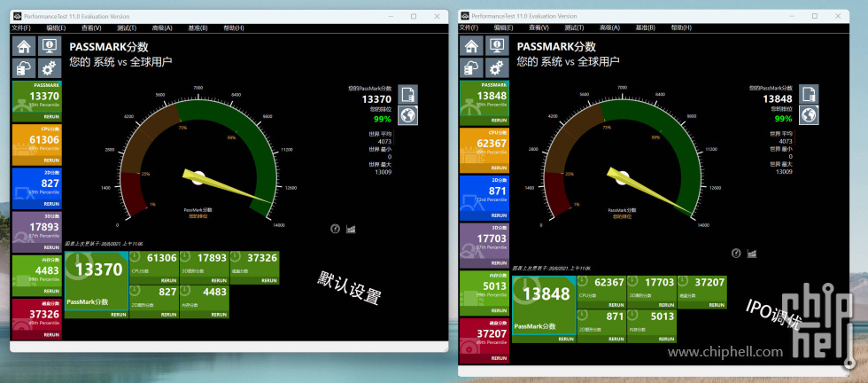Open system information icon in left window
The width and height of the screenshot is (868, 383).
tap(50, 45)
